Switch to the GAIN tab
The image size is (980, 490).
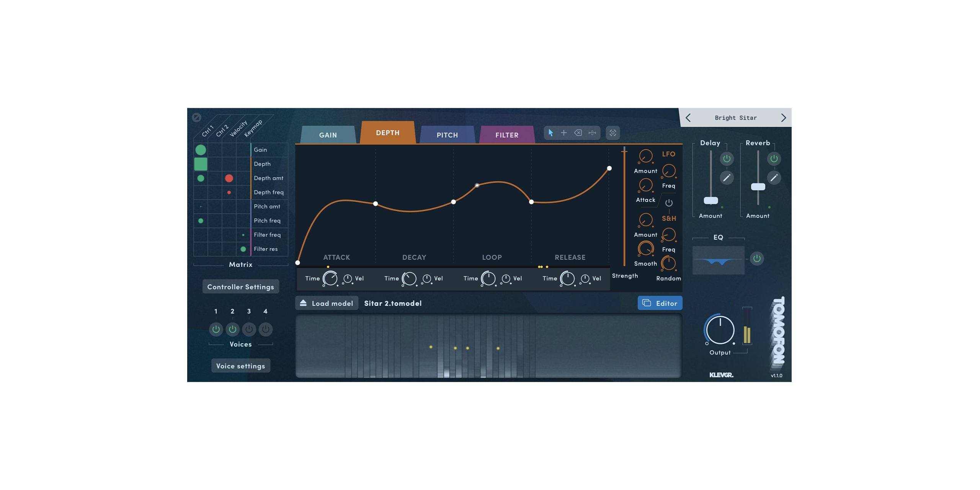[x=328, y=135]
